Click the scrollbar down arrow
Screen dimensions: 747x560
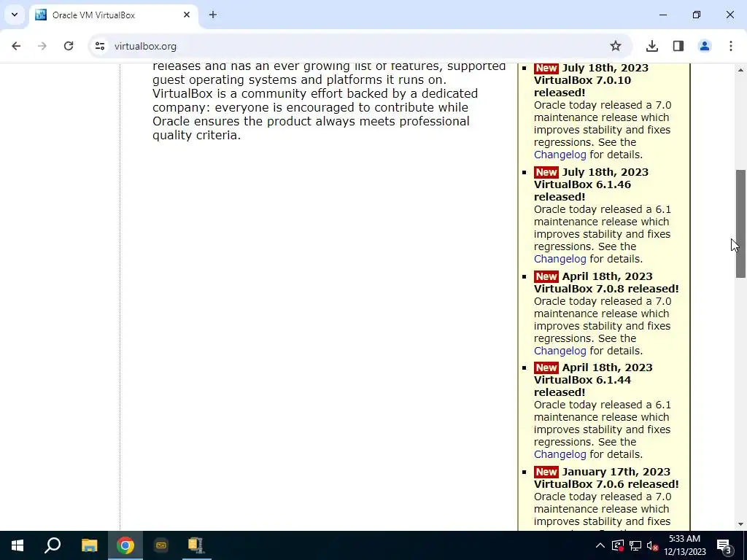[740, 524]
